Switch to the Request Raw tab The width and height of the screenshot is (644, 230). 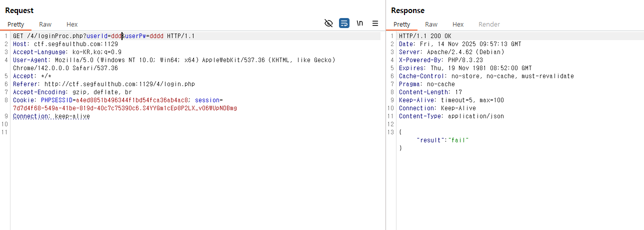point(45,24)
